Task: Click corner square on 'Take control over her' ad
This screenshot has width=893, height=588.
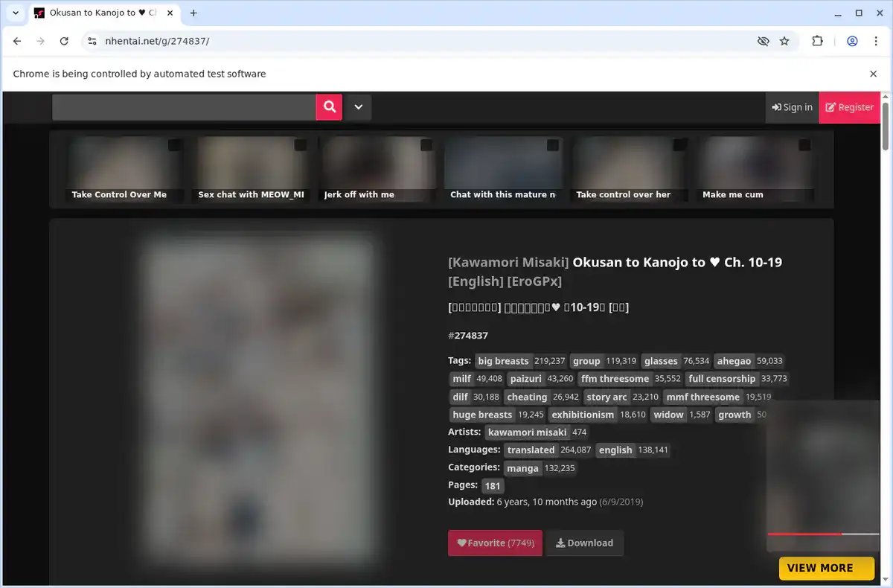Action: tap(679, 145)
